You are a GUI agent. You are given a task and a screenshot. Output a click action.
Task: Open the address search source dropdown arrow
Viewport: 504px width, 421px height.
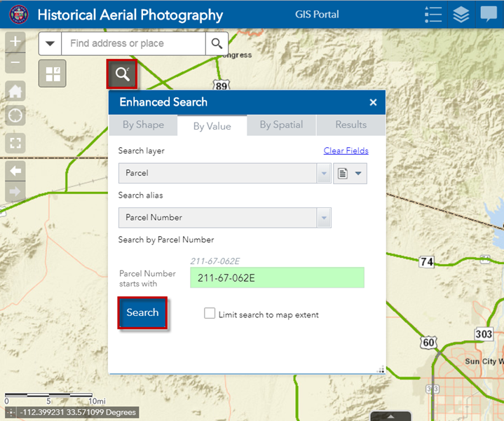(50, 43)
